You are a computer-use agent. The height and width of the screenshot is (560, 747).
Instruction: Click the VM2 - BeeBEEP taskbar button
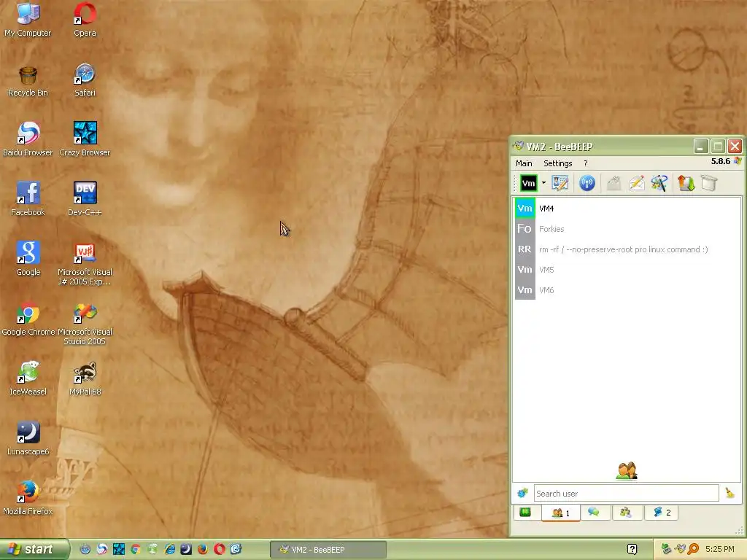click(x=328, y=550)
